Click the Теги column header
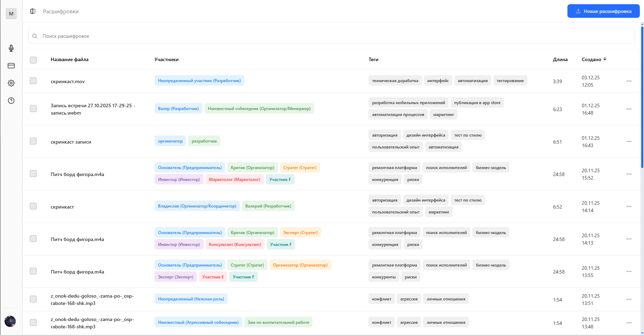Screen dimensions: 644x335 (x=373, y=59)
